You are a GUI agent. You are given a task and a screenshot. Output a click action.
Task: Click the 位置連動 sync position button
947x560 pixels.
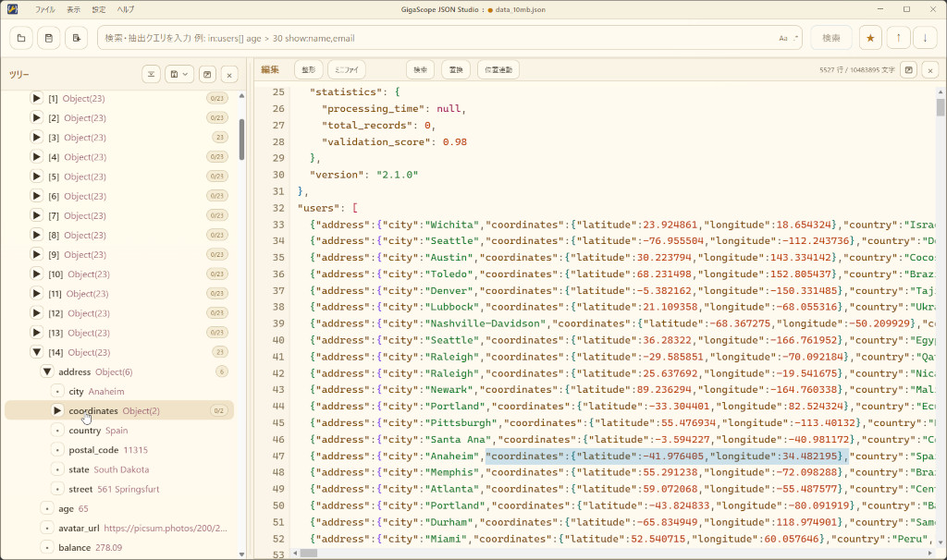coord(498,70)
